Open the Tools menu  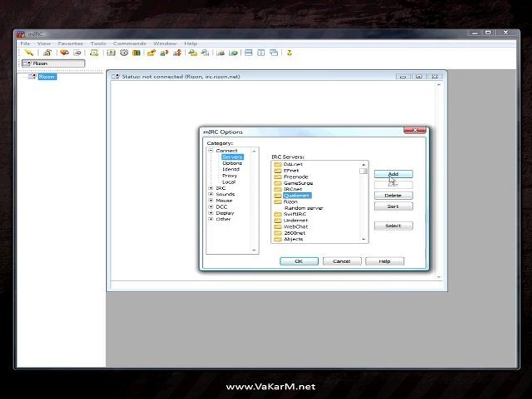pyautogui.click(x=98, y=43)
